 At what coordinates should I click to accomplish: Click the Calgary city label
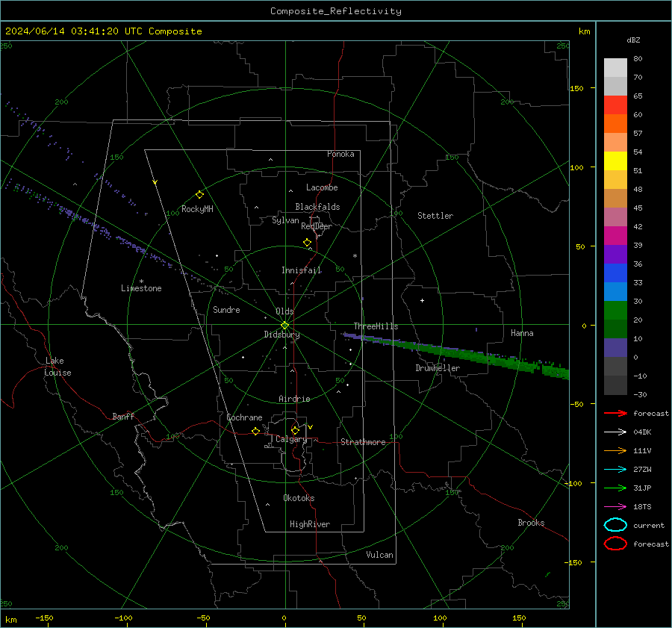[291, 439]
